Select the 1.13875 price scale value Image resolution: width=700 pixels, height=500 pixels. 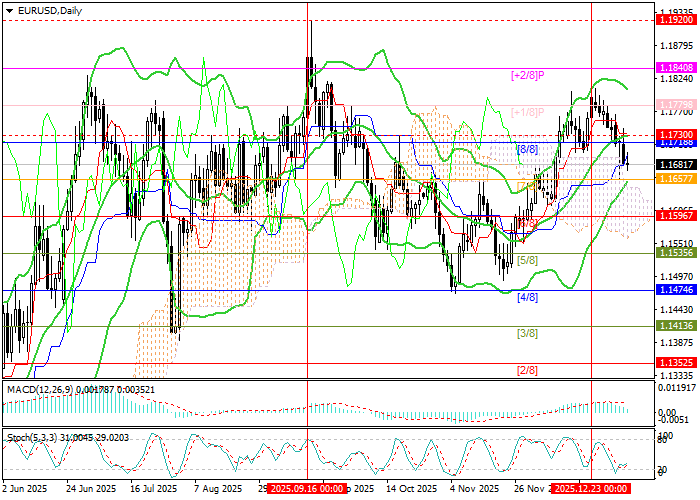[x=675, y=342]
